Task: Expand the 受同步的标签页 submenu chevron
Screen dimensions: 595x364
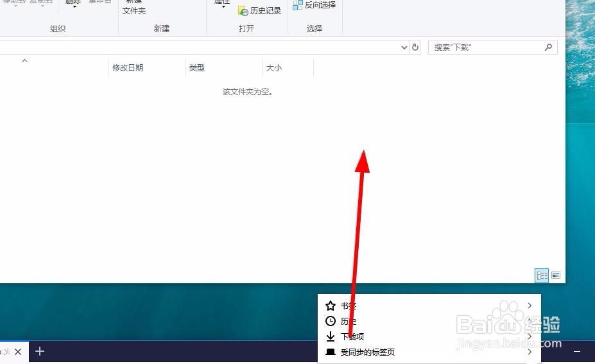Action: (x=530, y=352)
